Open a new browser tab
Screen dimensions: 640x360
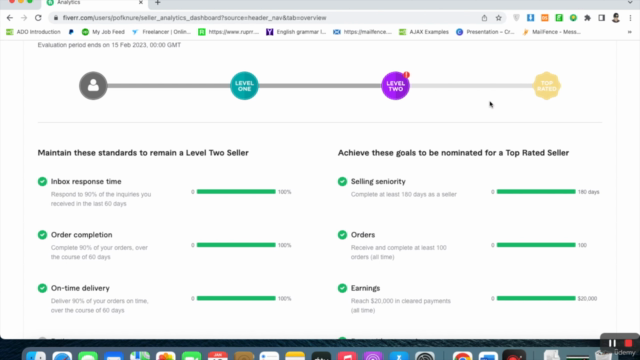click(158, 3)
